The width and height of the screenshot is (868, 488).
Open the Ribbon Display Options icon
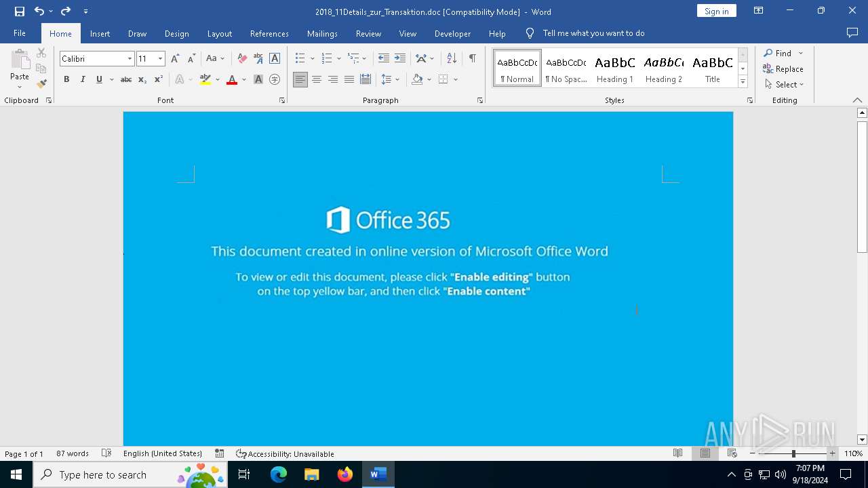click(759, 11)
